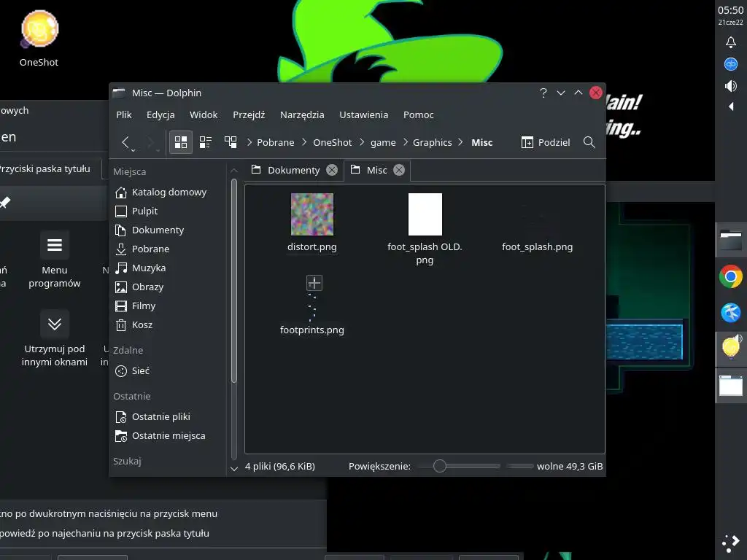Switch to details tree view mode

pyautogui.click(x=231, y=142)
